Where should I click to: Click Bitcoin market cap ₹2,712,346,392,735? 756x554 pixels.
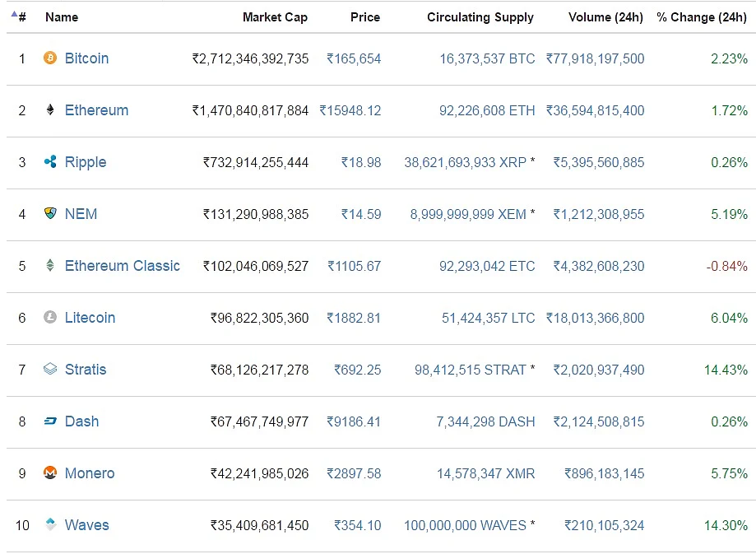point(250,59)
